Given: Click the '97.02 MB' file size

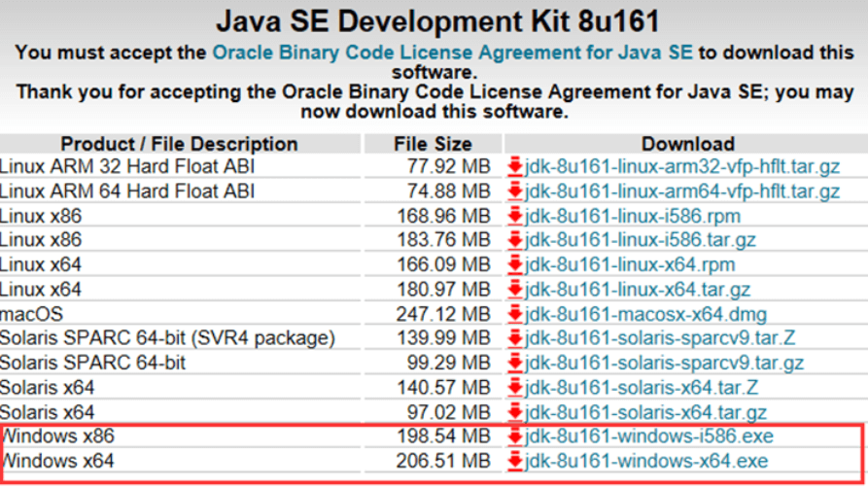Looking at the screenshot, I should click(x=449, y=412).
